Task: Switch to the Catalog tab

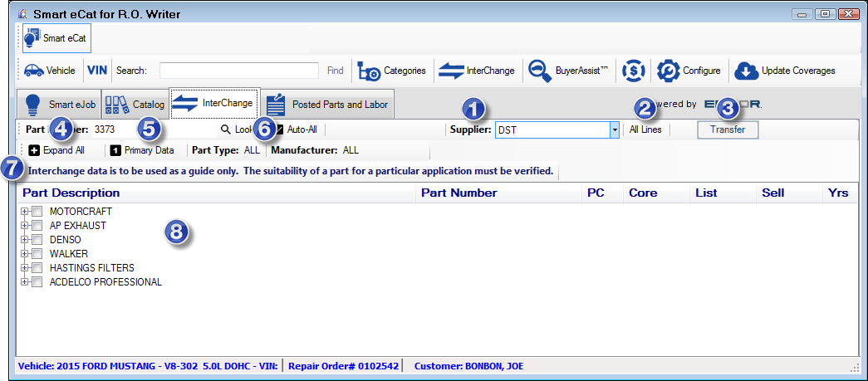Action: tap(135, 104)
